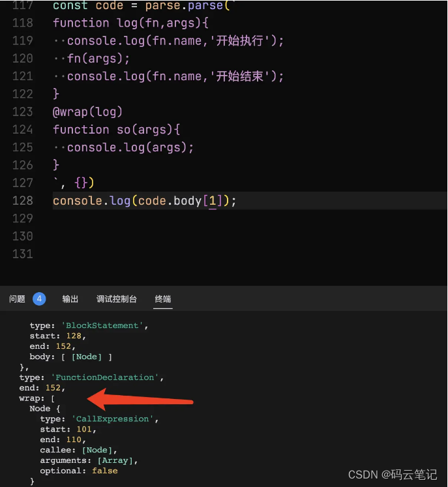This screenshot has height=487, width=448.
Task: Open the 调试控制台 debug console tab
Action: click(x=117, y=299)
